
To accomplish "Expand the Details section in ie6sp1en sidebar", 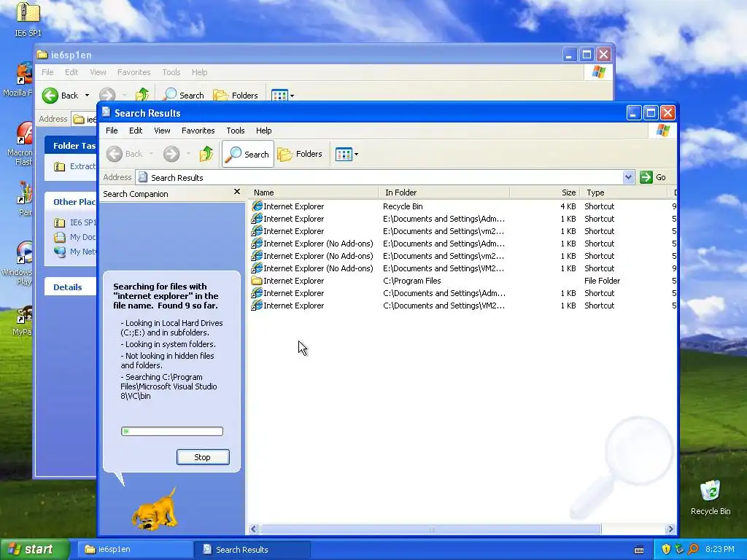I will click(68, 287).
